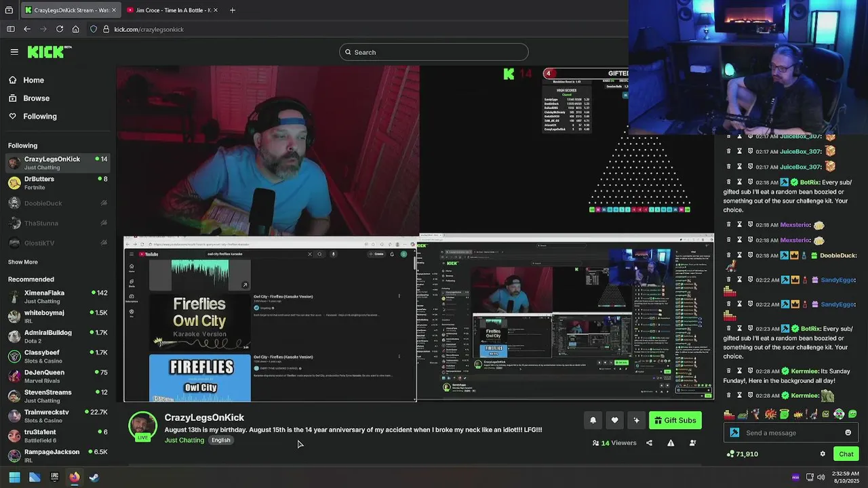Click the green KICK logo
This screenshot has height=488, width=868.
pos(49,52)
